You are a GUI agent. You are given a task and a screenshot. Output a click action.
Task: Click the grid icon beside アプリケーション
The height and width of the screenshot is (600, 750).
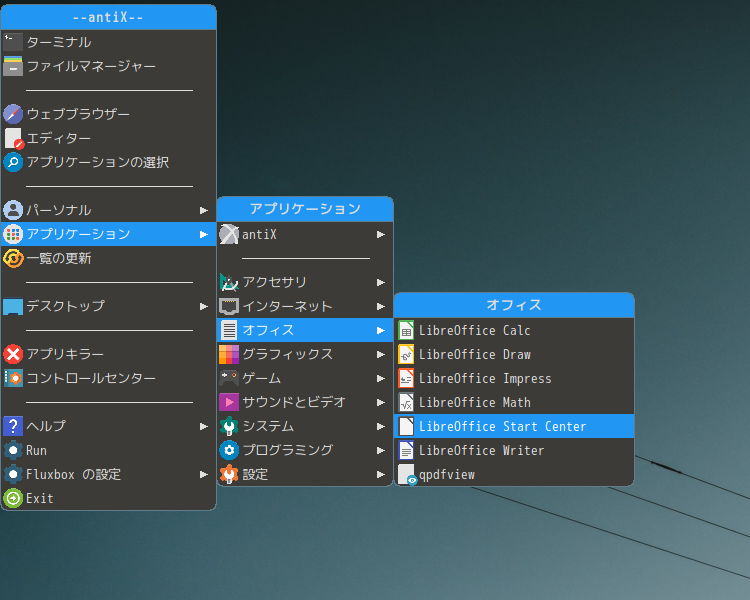coord(13,234)
